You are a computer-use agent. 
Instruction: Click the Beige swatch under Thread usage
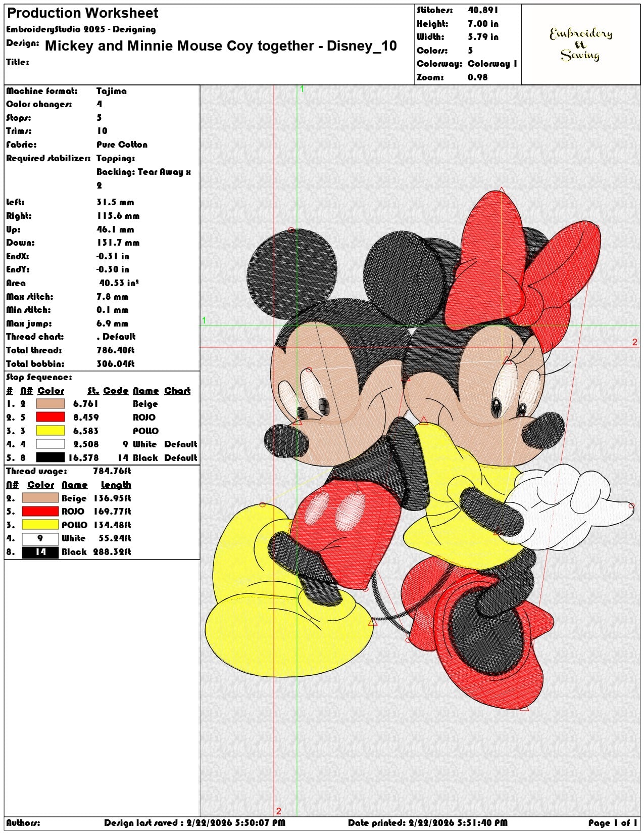tap(40, 498)
